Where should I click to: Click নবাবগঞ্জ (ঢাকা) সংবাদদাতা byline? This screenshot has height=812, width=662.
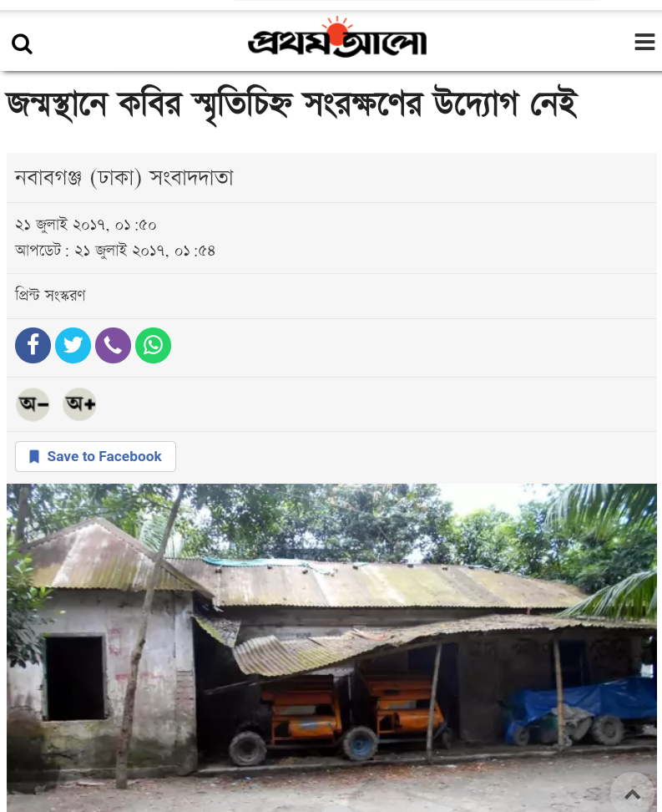(x=124, y=178)
